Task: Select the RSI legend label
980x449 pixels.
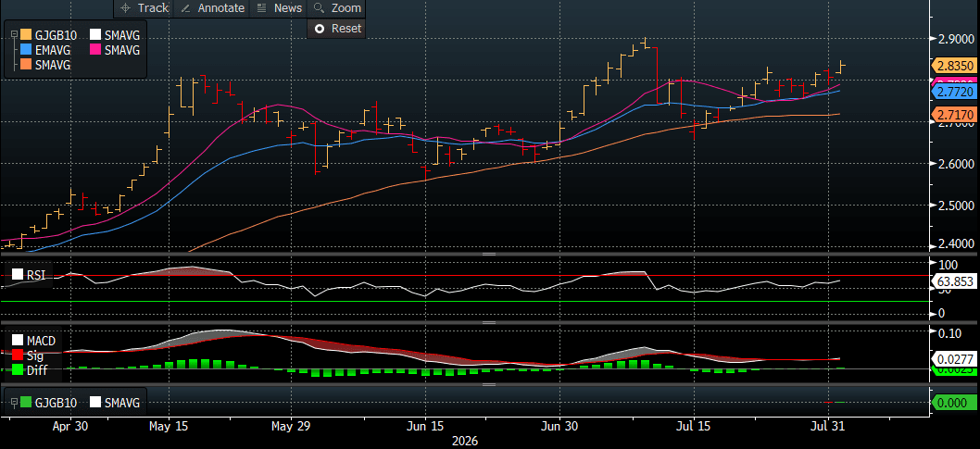Action: (x=35, y=275)
